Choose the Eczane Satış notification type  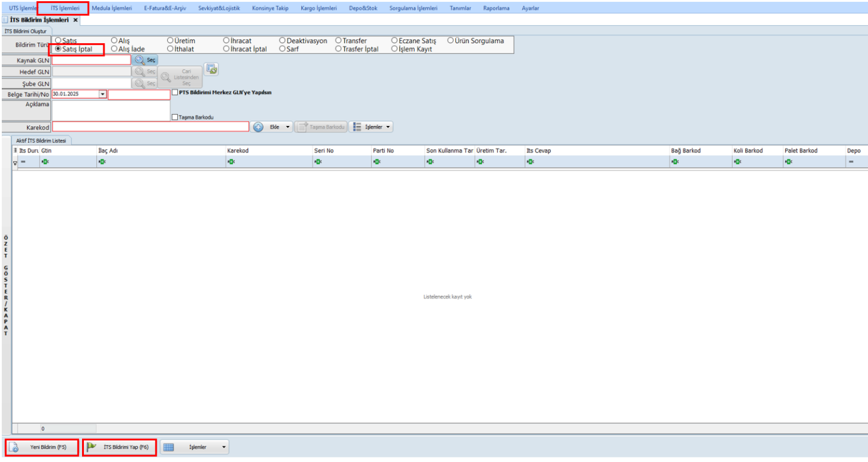pos(395,41)
